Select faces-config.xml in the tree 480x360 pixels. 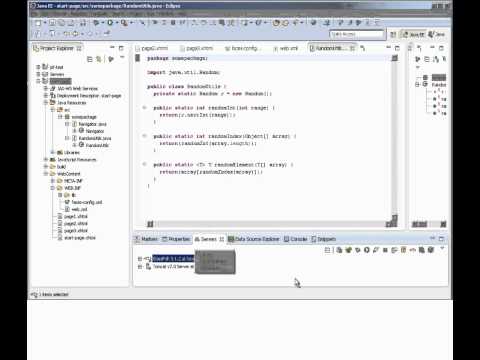pyautogui.click(x=84, y=202)
